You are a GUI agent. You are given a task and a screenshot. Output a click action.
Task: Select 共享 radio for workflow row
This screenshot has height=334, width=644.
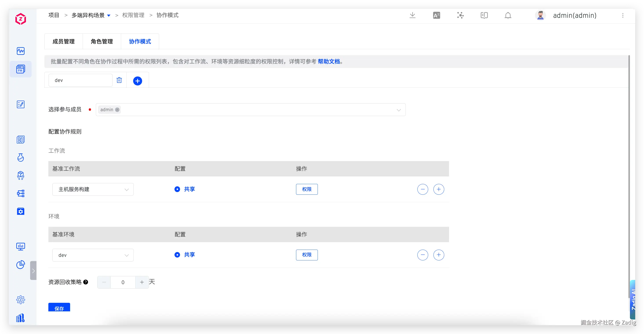(x=177, y=189)
